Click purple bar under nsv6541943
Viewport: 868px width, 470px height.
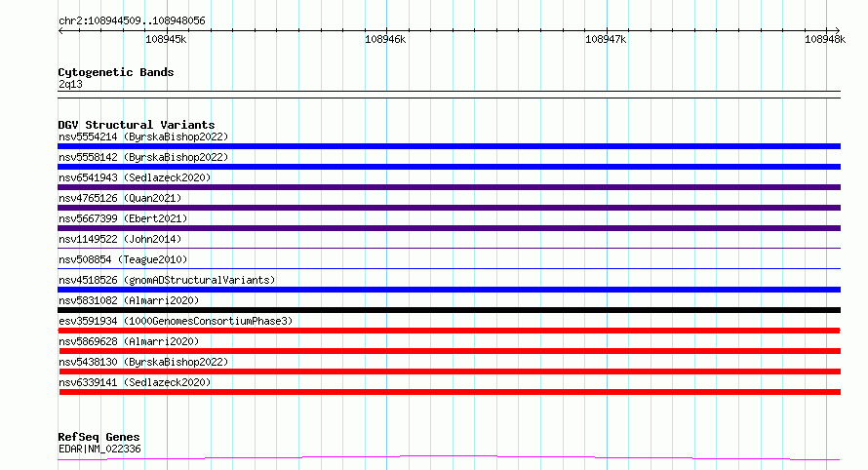[x=449, y=187]
